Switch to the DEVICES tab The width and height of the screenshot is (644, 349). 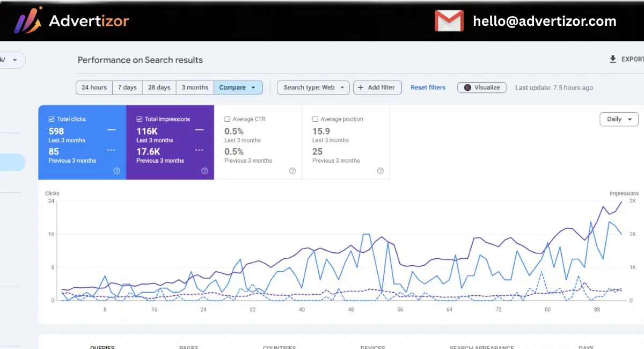pyautogui.click(x=372, y=347)
